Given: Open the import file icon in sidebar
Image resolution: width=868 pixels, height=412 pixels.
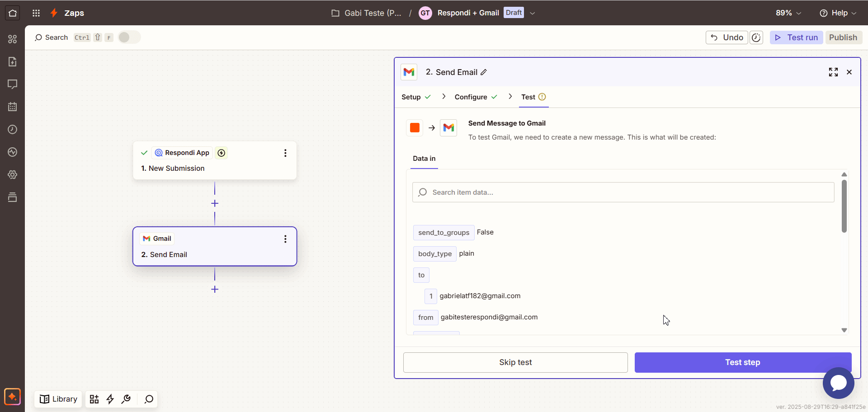Looking at the screenshot, I should click(13, 62).
